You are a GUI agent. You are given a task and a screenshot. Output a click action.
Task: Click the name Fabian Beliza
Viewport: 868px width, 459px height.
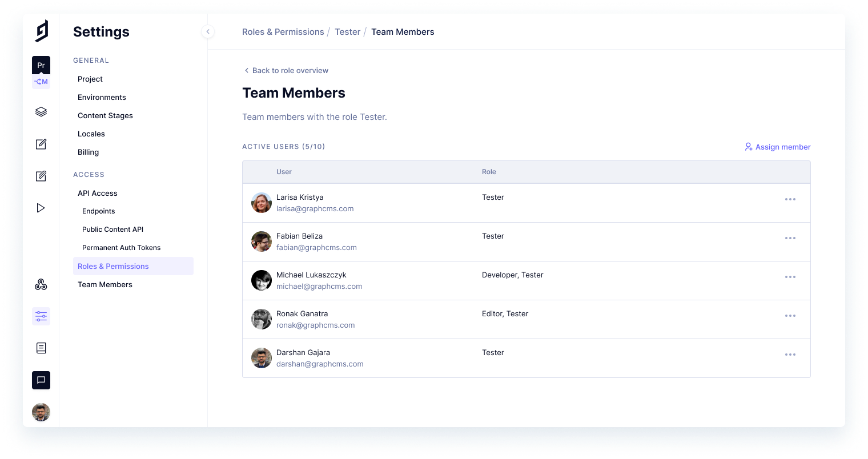(x=299, y=236)
